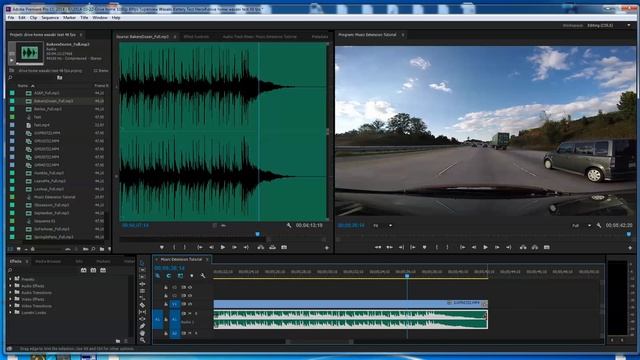Export frame from the Program monitor
640x360 pixels.
[x=547, y=247]
